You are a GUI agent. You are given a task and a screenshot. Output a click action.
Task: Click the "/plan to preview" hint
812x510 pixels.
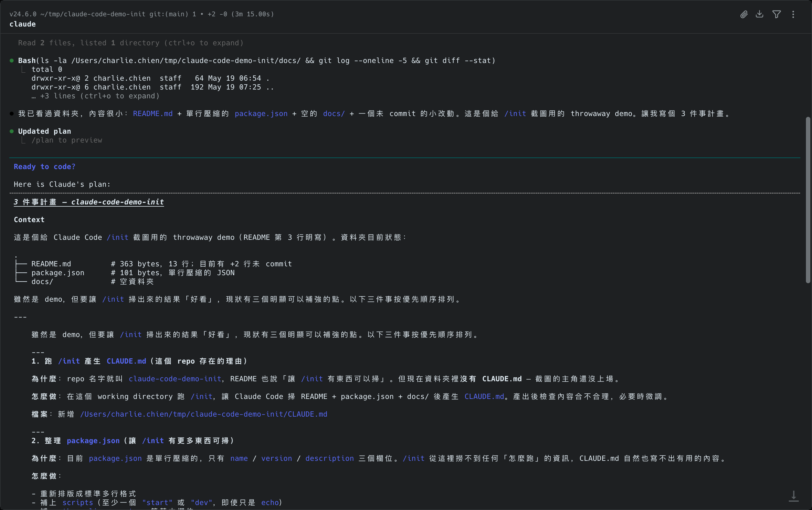(x=67, y=140)
